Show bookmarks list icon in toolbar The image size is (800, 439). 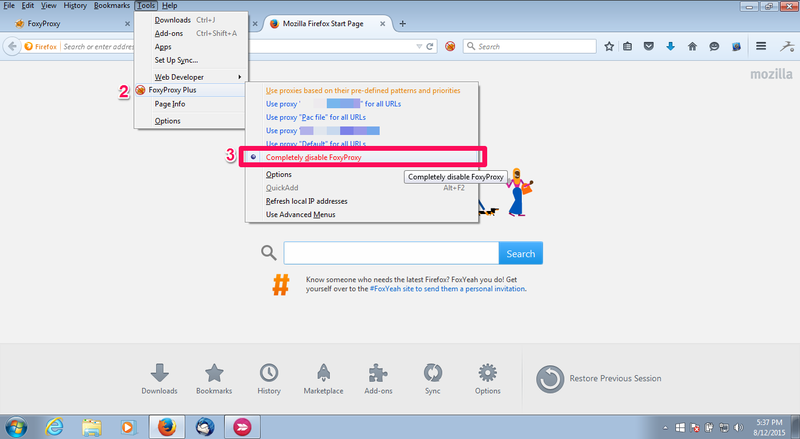pyautogui.click(x=628, y=46)
